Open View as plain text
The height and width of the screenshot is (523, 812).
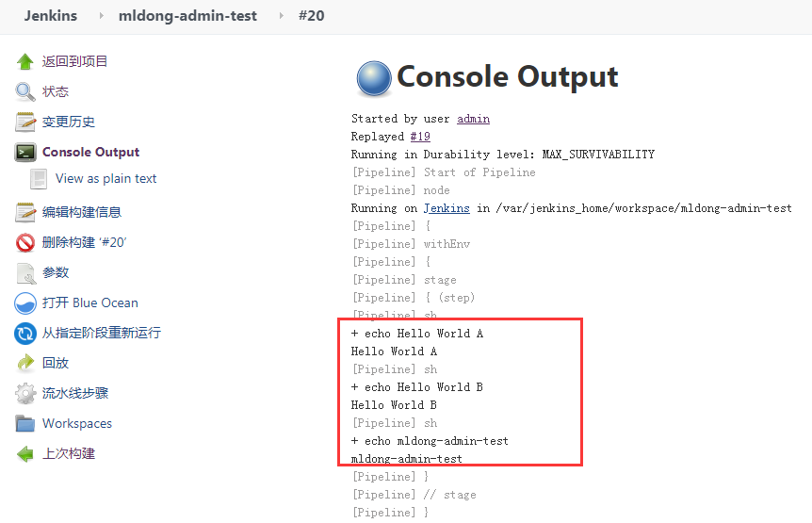click(x=106, y=178)
